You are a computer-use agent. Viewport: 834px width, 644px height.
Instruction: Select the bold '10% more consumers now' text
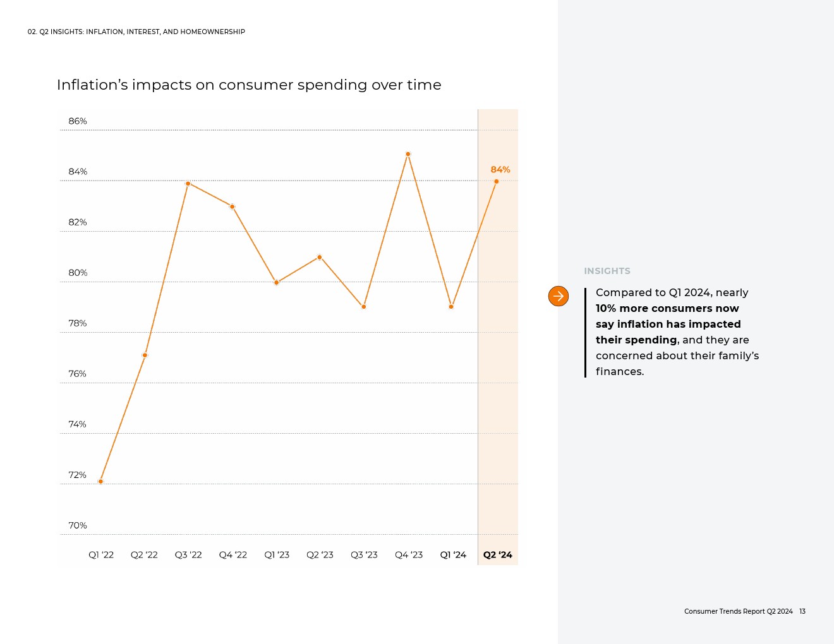click(x=667, y=309)
